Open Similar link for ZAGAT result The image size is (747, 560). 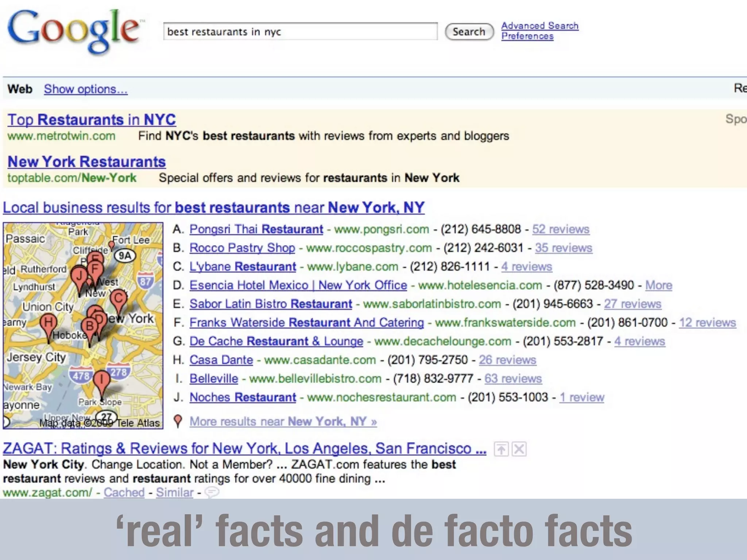click(x=175, y=492)
